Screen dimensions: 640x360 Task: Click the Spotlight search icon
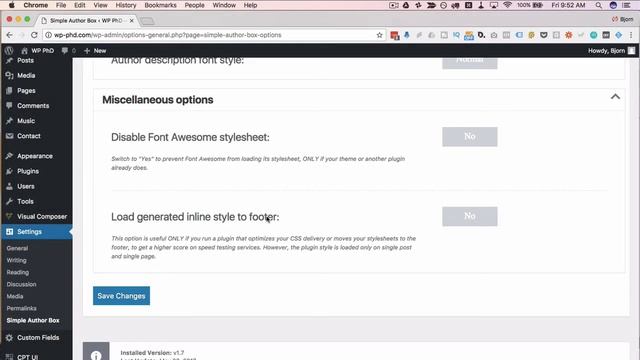pos(598,5)
